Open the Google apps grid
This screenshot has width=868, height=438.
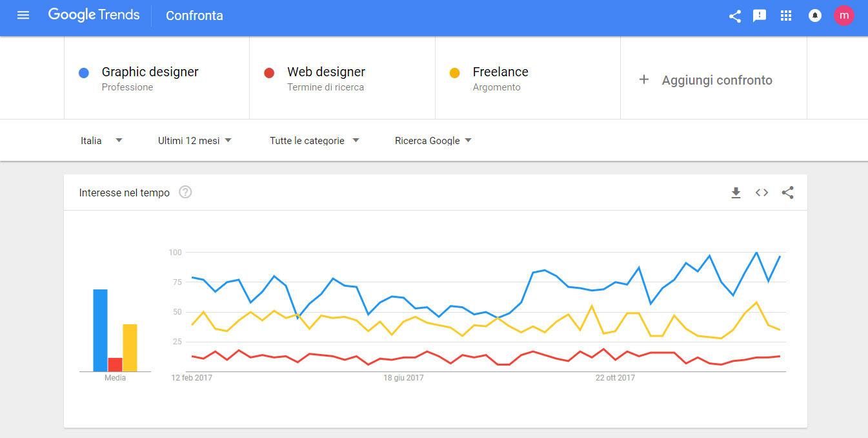pyautogui.click(x=785, y=16)
